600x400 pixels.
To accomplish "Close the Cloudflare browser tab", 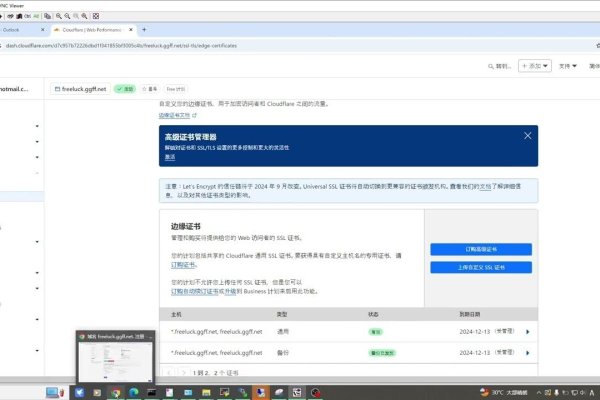I will point(131,30).
